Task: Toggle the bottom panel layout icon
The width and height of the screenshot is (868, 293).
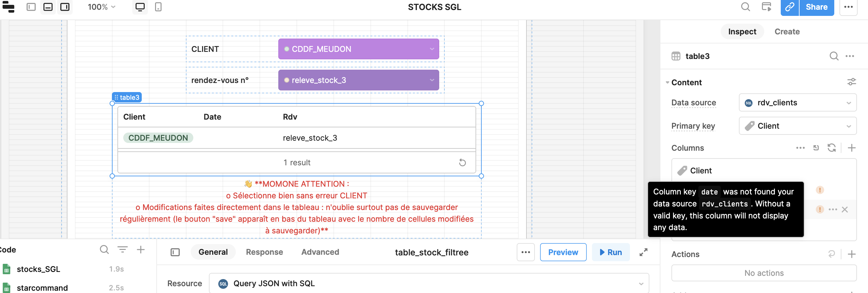Action: pyautogui.click(x=48, y=7)
